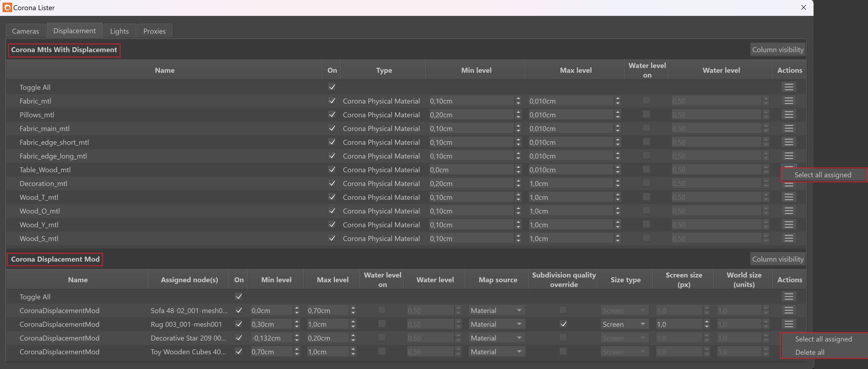Screen dimensions: 868x369
Task: Increase Screen size stepper for Rug modifier
Action: click(x=707, y=322)
